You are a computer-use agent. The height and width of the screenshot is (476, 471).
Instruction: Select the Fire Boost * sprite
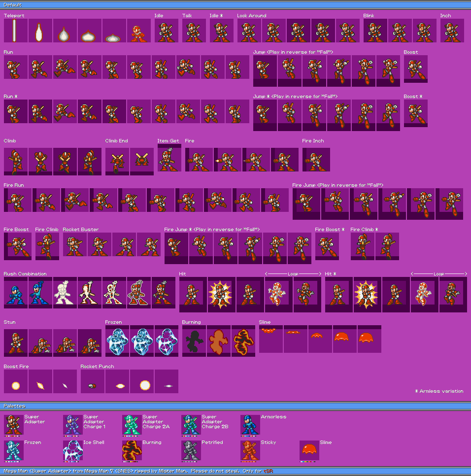[x=327, y=246]
